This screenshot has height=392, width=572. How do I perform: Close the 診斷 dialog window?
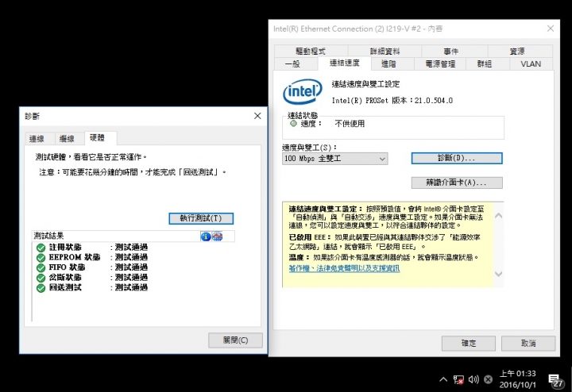click(257, 116)
